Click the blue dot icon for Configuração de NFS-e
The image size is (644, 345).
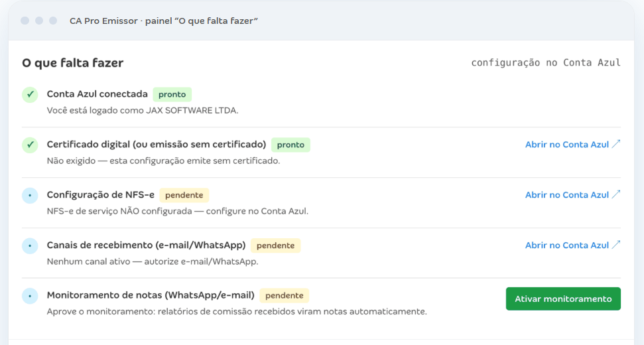[x=30, y=196]
